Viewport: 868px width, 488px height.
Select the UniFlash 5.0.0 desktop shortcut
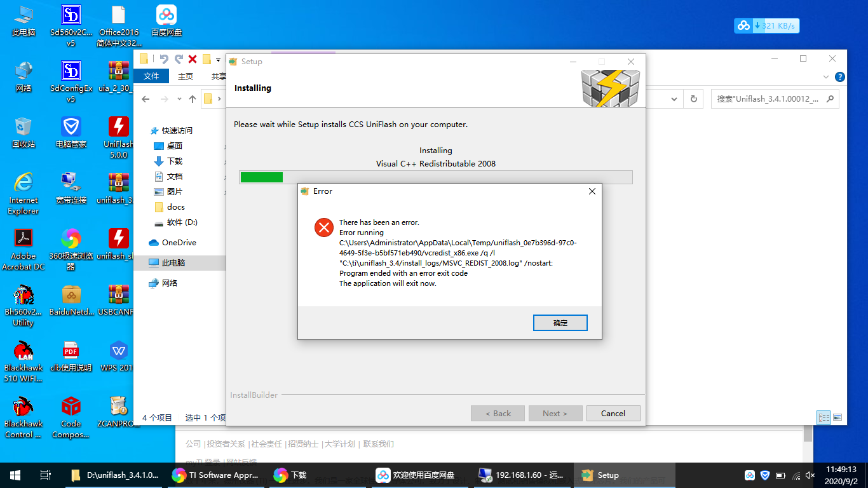(x=119, y=137)
